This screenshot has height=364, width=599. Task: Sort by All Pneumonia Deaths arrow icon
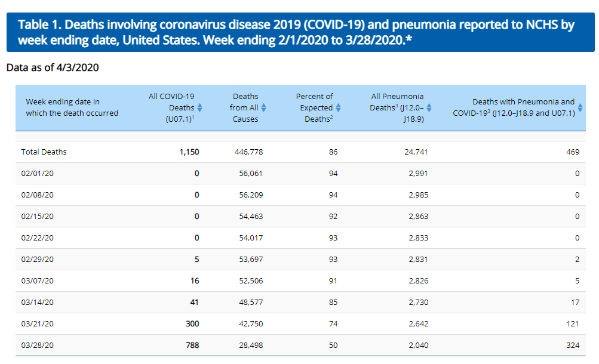(429, 108)
